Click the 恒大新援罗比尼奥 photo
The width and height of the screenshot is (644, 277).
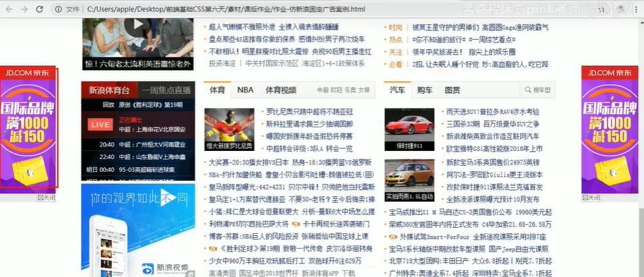pos(229,129)
